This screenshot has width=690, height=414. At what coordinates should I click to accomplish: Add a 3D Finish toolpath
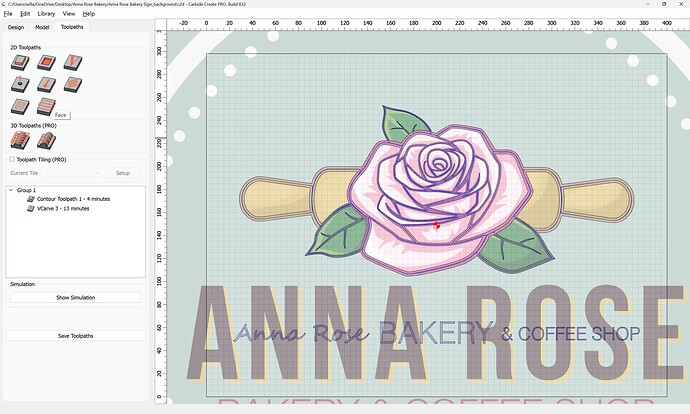coord(46,140)
